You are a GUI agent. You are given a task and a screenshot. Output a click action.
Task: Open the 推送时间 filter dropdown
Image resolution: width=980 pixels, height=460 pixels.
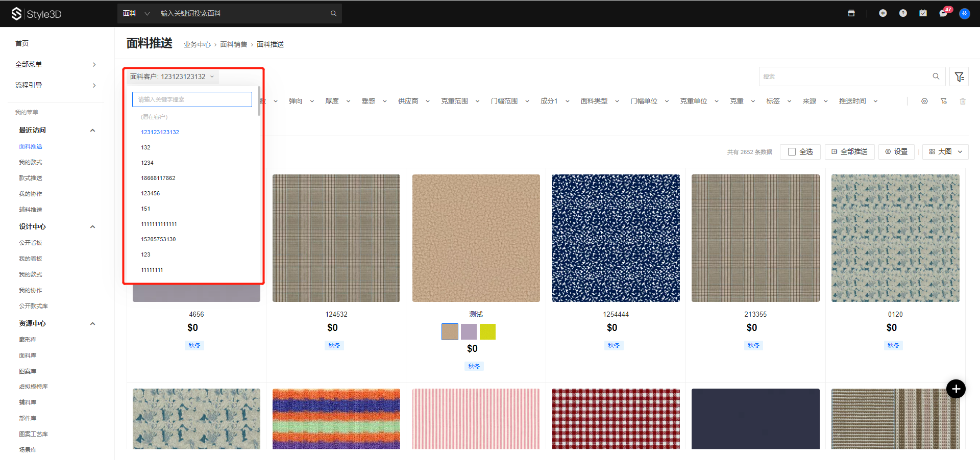coord(858,101)
